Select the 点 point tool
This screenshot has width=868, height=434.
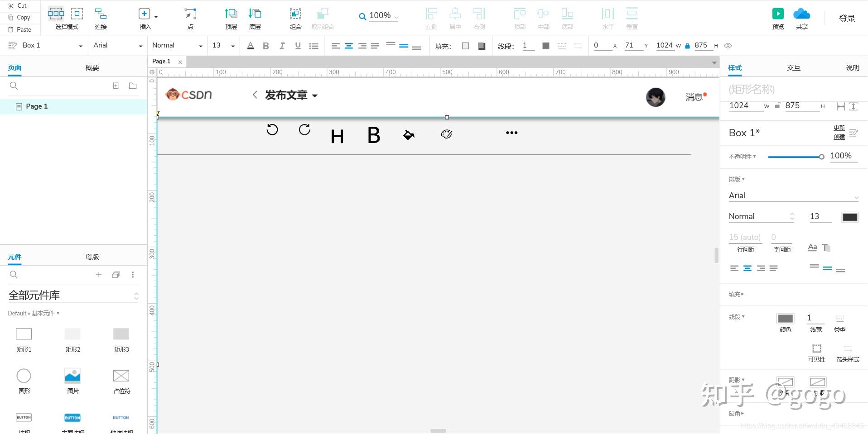click(190, 19)
